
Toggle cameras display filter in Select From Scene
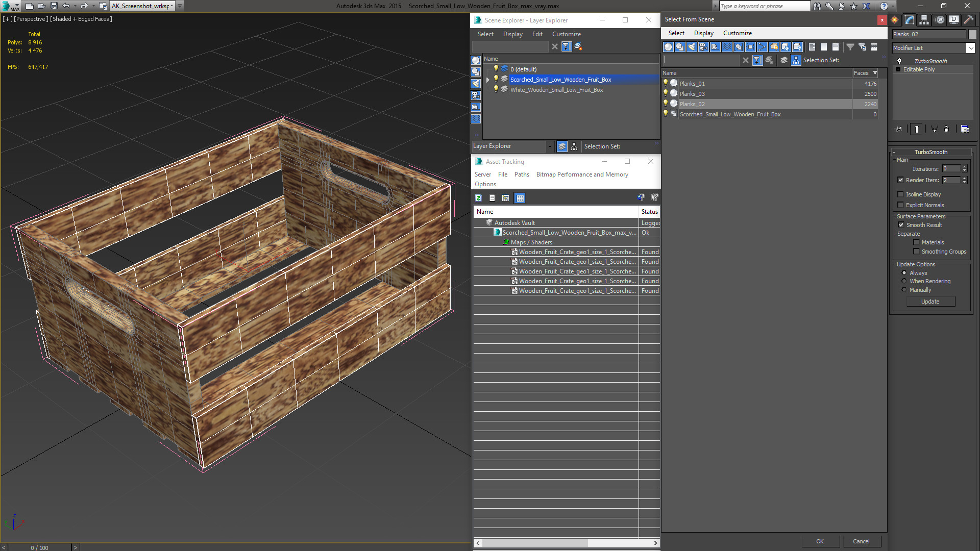(703, 47)
